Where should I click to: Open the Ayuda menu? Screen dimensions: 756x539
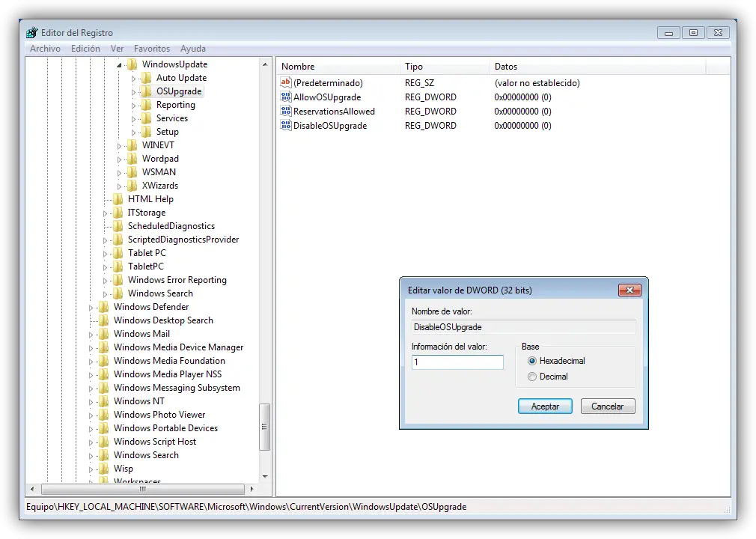click(x=193, y=49)
